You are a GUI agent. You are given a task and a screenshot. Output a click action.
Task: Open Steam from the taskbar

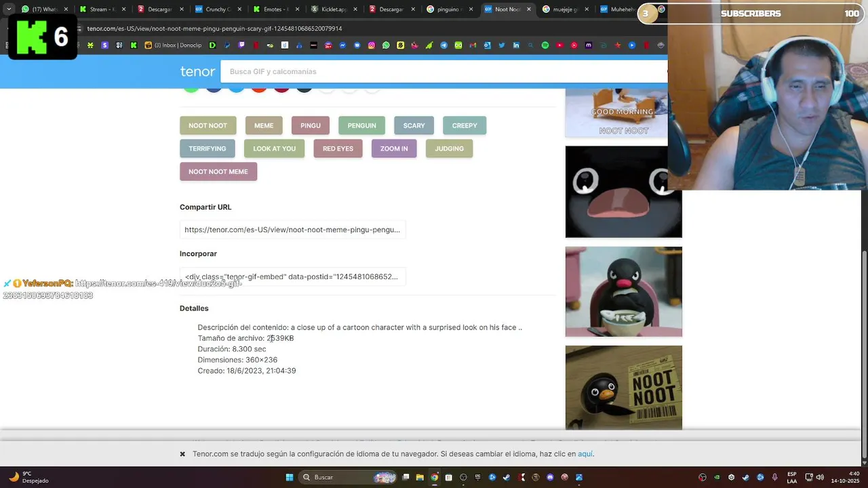tap(507, 477)
